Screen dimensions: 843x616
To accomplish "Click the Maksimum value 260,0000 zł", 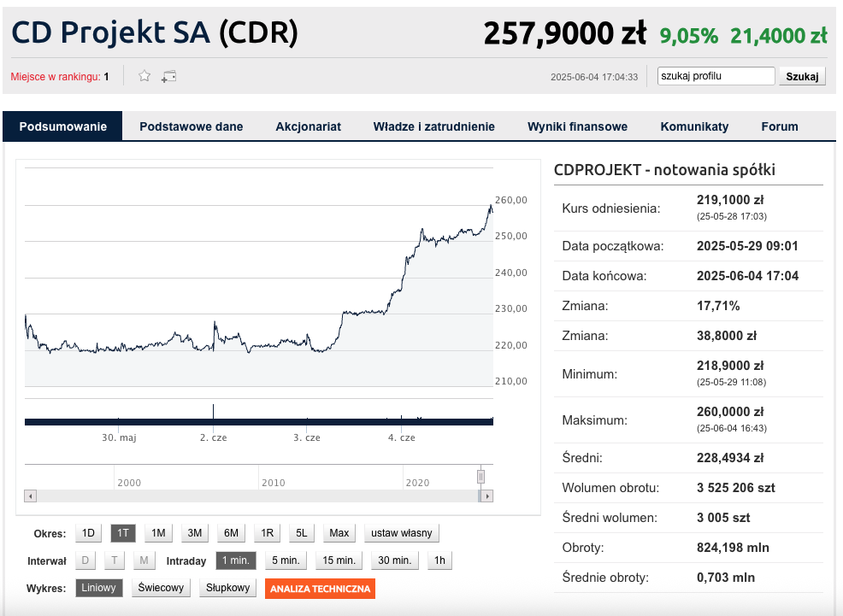I will click(x=730, y=412).
